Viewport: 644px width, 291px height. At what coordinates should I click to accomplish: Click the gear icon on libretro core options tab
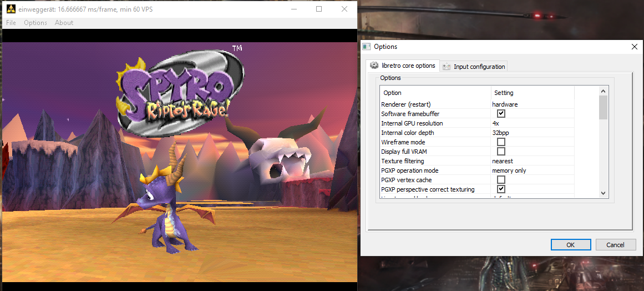coord(374,66)
